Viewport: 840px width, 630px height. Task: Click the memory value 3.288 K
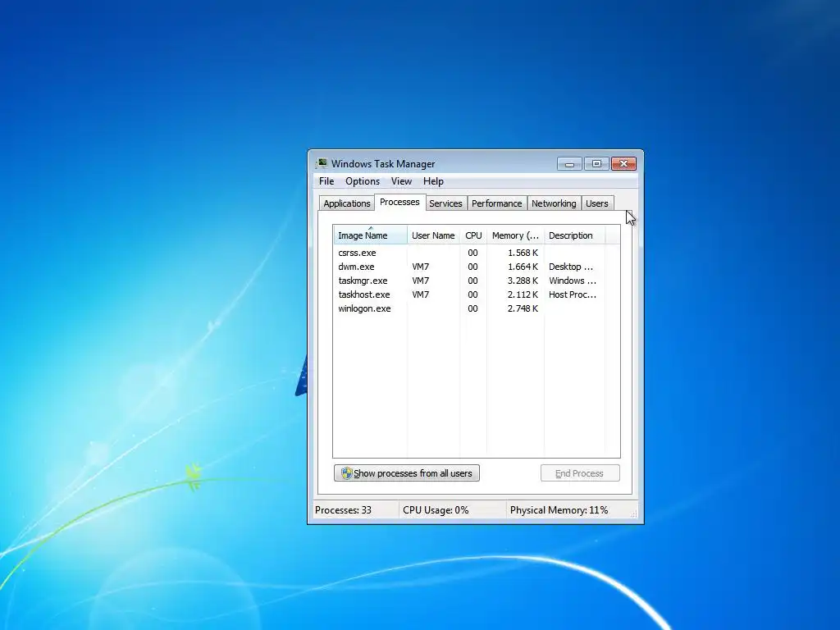click(523, 281)
